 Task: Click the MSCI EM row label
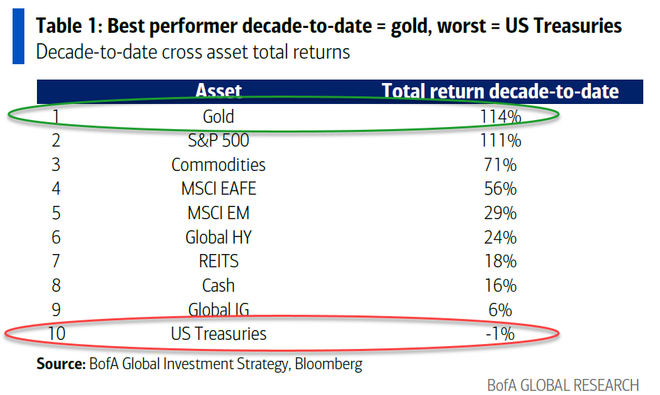click(218, 213)
